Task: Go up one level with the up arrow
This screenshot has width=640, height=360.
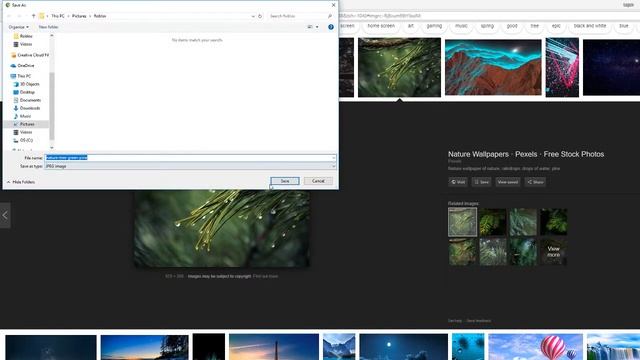Action: [x=33, y=16]
